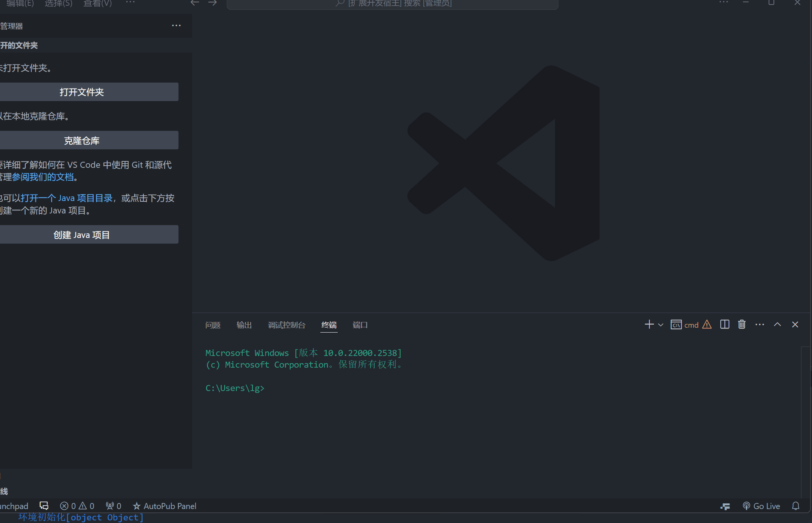Switch to the 调试控制台 debug console tab
812x523 pixels.
click(x=286, y=325)
